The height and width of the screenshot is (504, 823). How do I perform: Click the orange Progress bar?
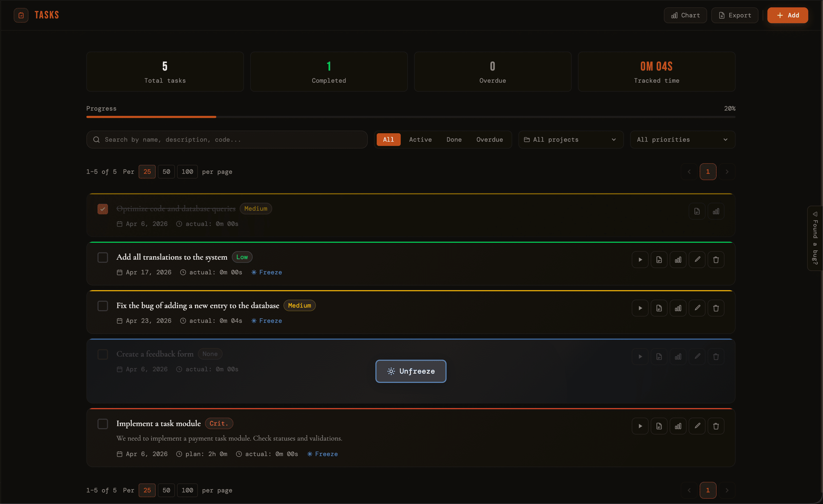click(x=151, y=117)
